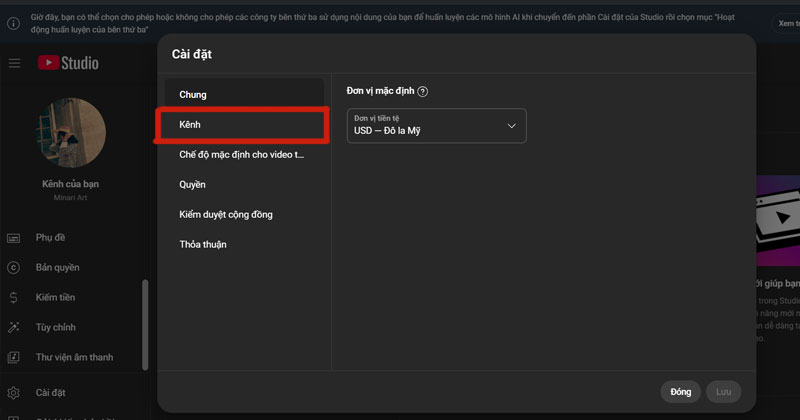Open Chế độ mặc định cho video tab
Image resolution: width=800 pixels, height=420 pixels.
pyautogui.click(x=241, y=155)
